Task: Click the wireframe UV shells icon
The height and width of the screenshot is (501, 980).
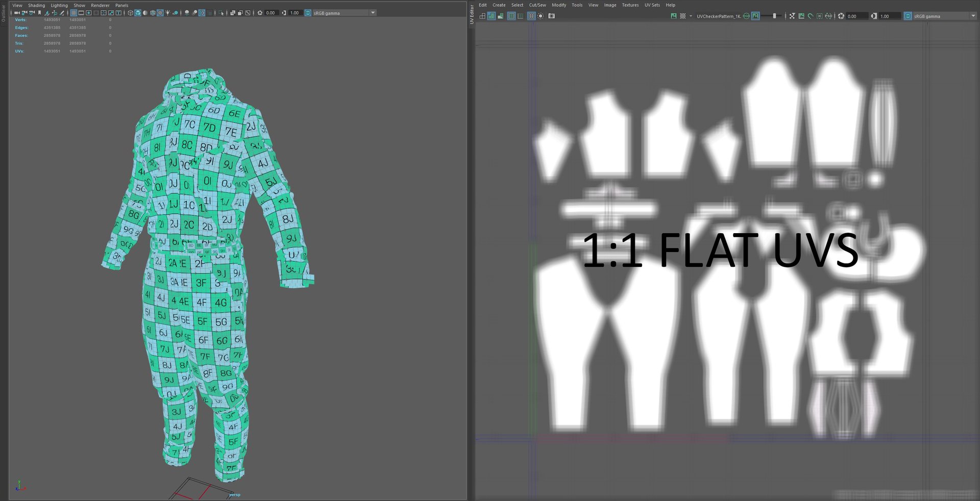Action: click(x=482, y=16)
